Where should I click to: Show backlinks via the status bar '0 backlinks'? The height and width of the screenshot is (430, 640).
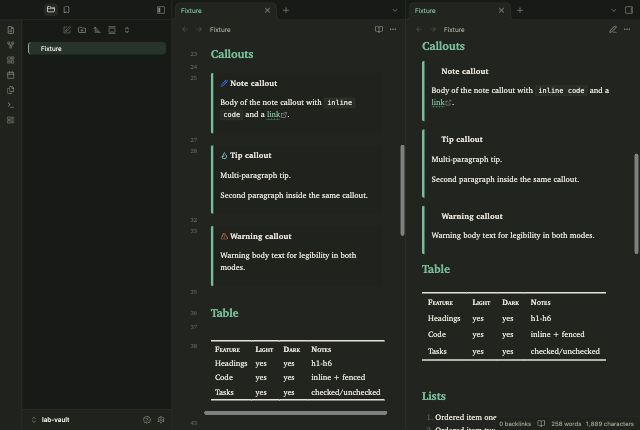pyautogui.click(x=515, y=424)
